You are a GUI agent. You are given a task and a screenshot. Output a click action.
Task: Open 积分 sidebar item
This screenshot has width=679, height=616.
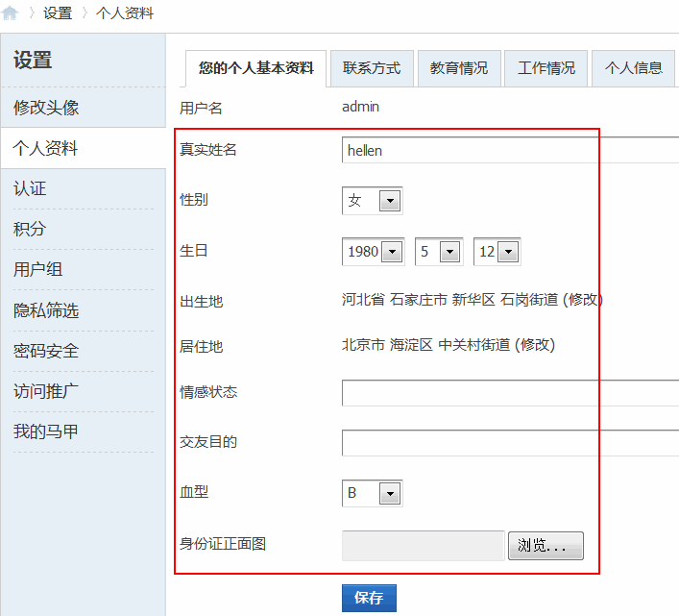coord(30,229)
